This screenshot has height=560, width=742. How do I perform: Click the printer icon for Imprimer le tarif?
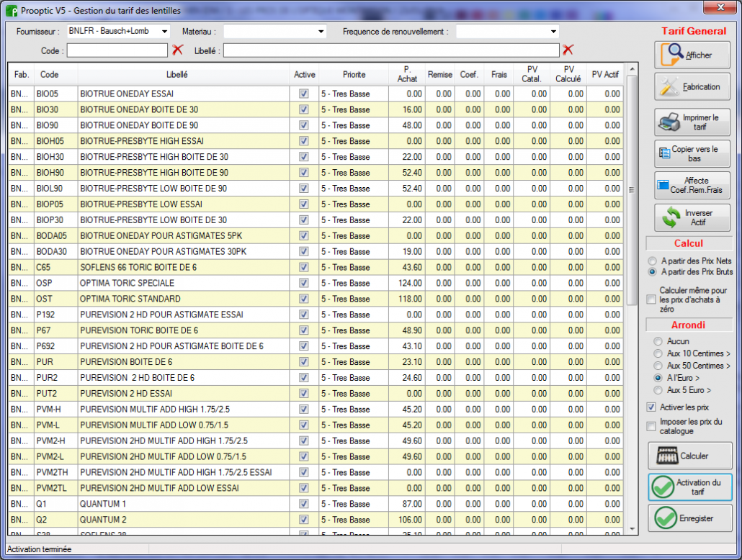coord(669,122)
